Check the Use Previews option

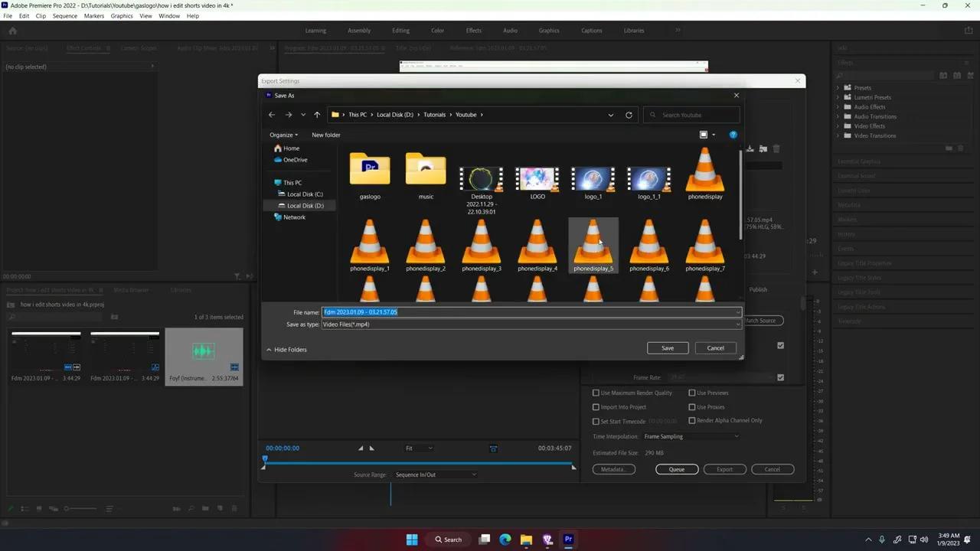(692, 393)
